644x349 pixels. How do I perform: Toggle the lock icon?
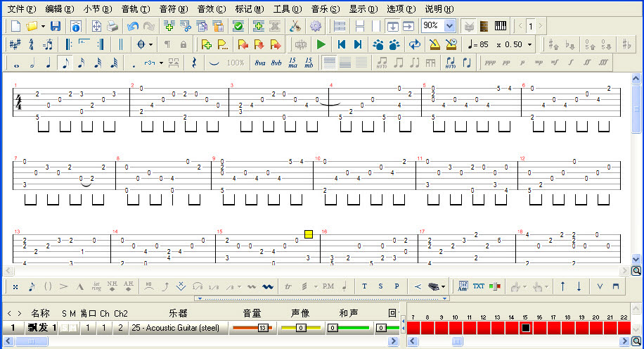pos(183,44)
